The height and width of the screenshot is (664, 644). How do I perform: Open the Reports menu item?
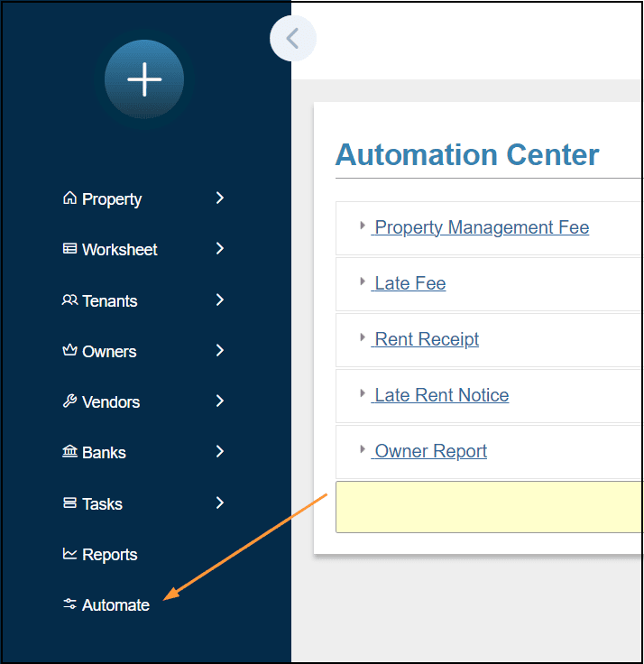pyautogui.click(x=109, y=555)
